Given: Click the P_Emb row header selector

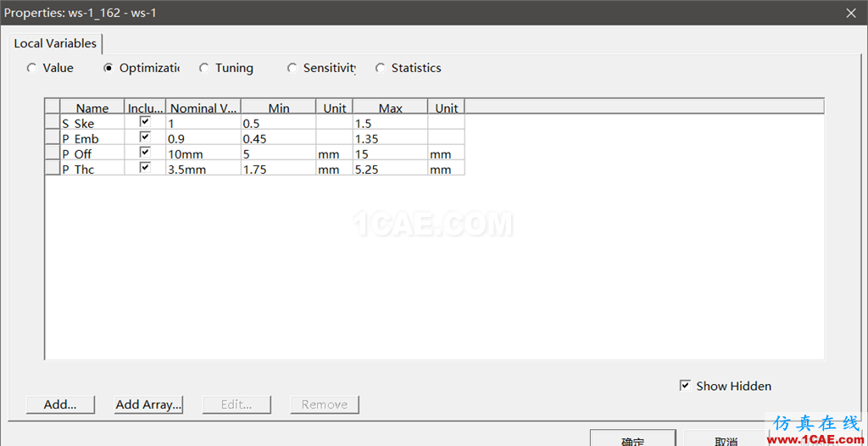Looking at the screenshot, I should (52, 137).
